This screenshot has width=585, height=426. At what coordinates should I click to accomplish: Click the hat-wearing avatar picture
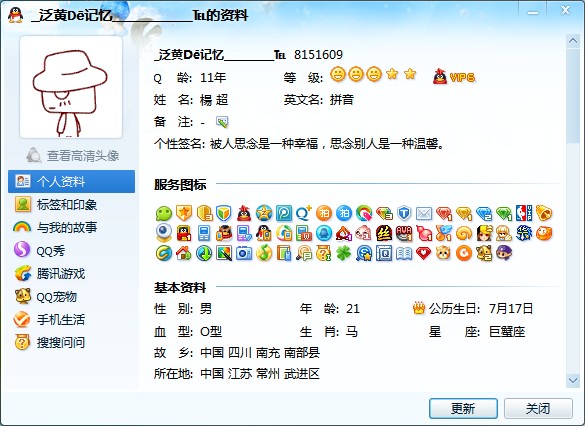click(71, 87)
